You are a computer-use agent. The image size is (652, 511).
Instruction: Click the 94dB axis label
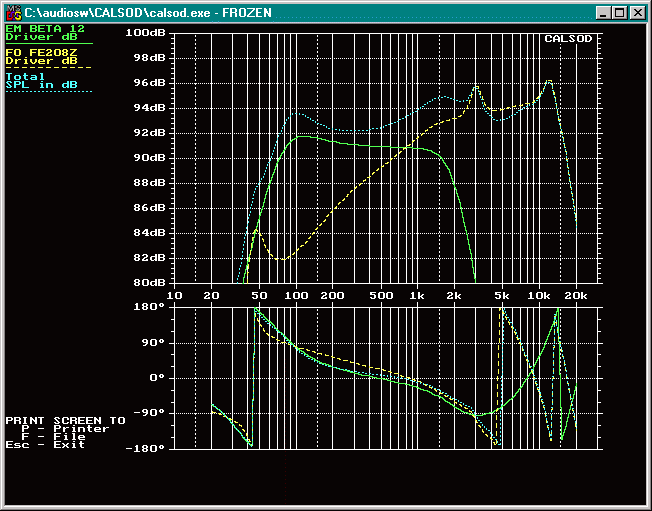(149, 108)
